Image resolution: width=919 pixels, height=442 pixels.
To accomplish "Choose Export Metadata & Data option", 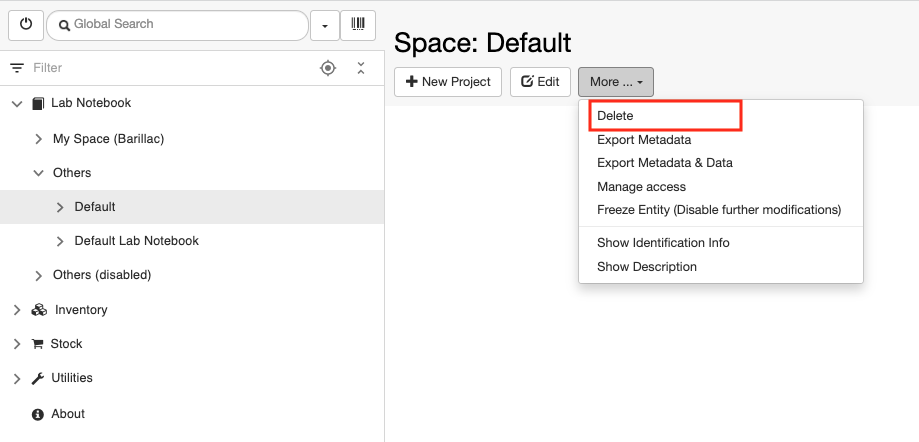I will 665,163.
